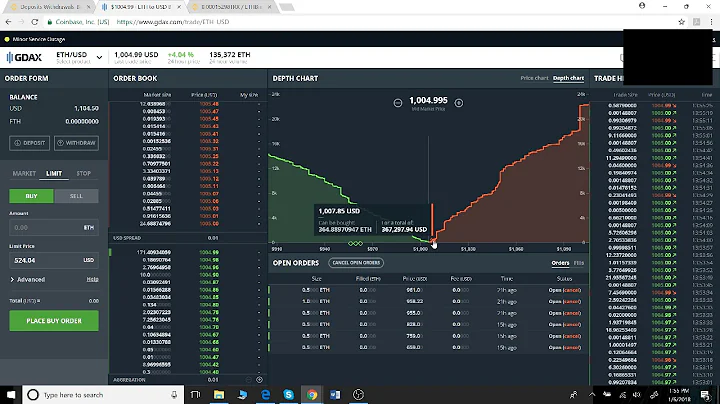This screenshot has width=720, height=404.
Task: Click the browser forward arrow
Action: tap(21, 22)
